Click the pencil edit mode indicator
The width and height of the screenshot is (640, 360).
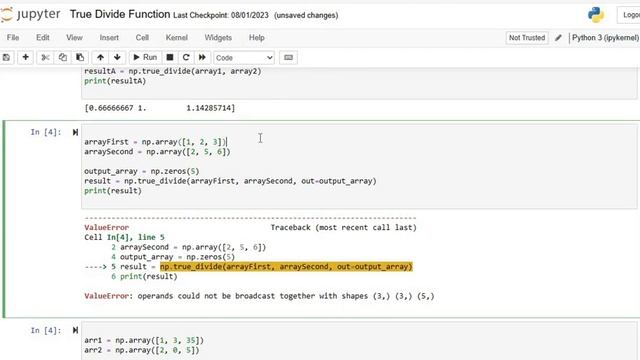(558, 38)
